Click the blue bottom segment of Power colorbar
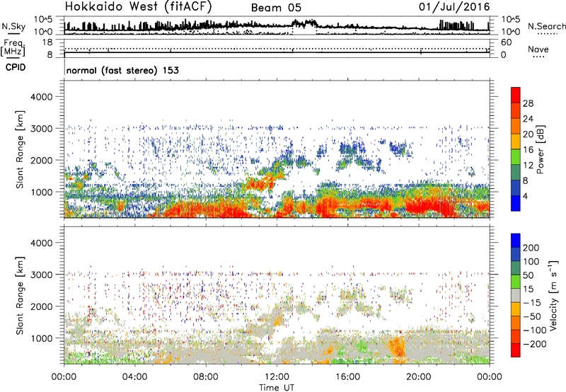566x392 pixels. (516, 204)
